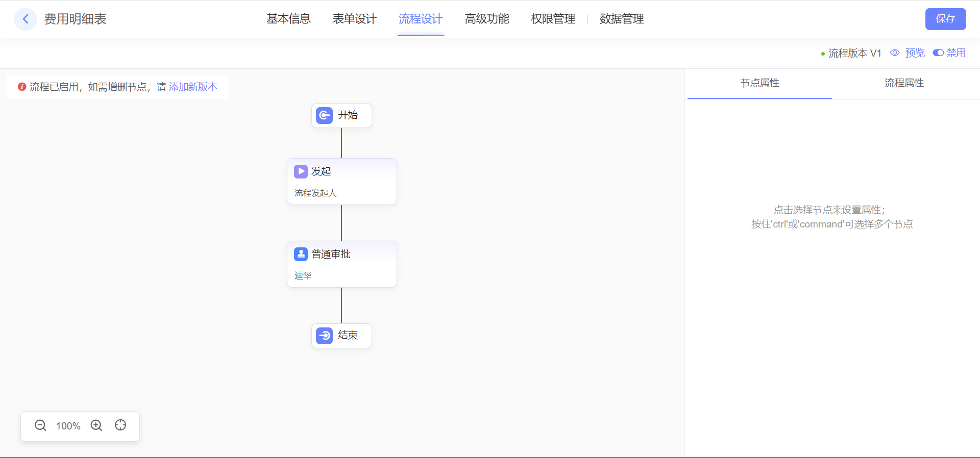Click the 普通审批 approver person icon
980x458 pixels.
(x=301, y=254)
